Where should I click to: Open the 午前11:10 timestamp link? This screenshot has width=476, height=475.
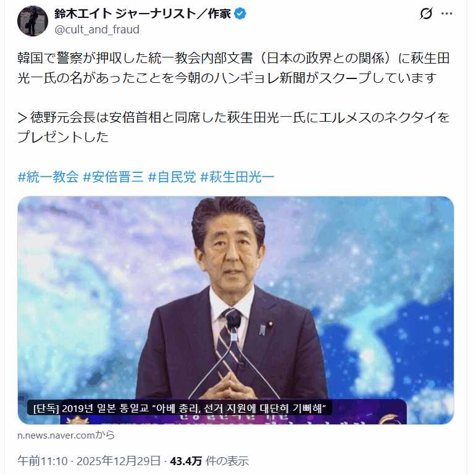[x=43, y=461]
